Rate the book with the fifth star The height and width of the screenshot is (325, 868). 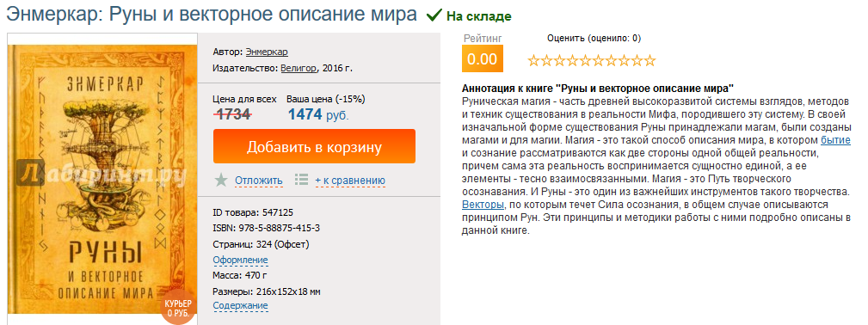[585, 60]
